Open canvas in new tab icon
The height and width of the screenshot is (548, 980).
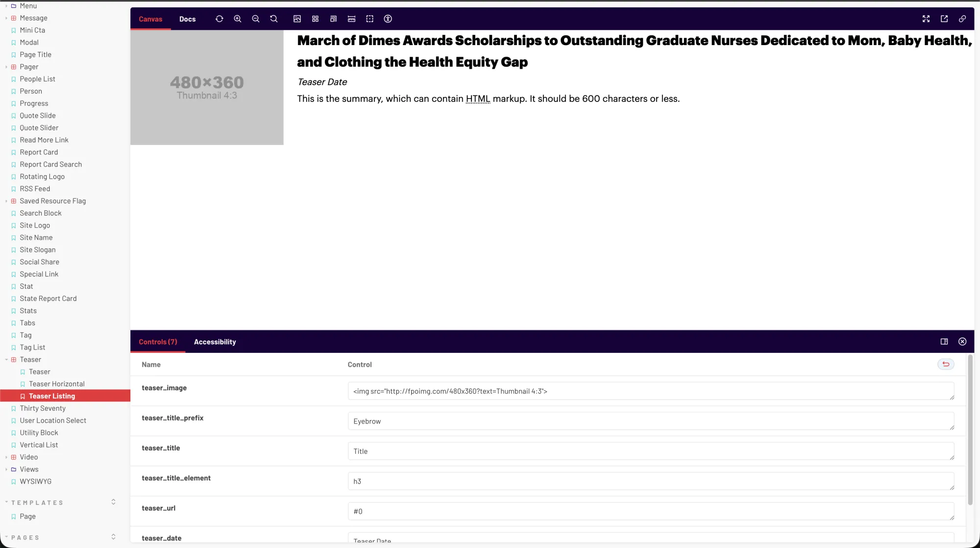coord(944,19)
